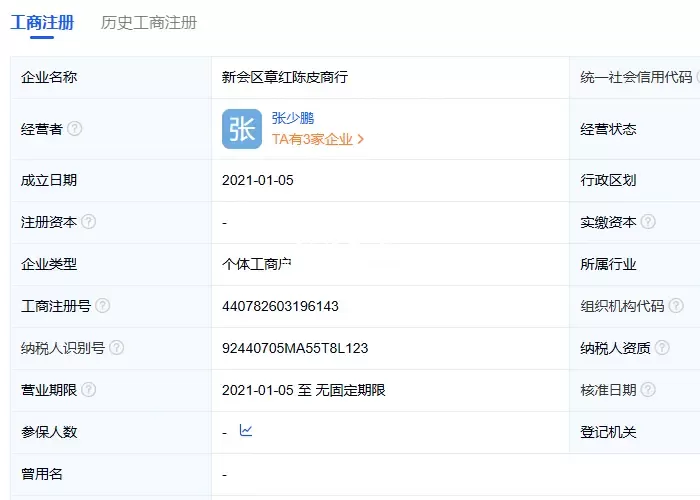Screen dimensions: 700x500
Task: Expand the TA有3家企业 link
Action: (x=318, y=140)
